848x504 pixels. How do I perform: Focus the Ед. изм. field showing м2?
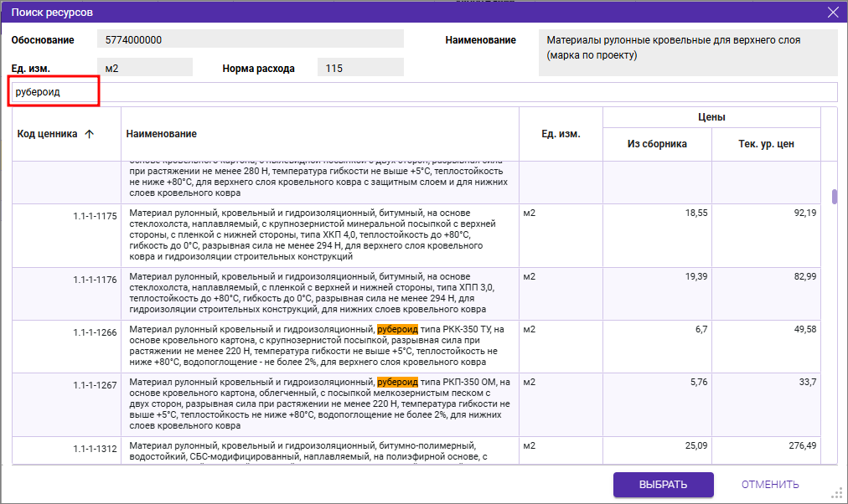[x=144, y=68]
